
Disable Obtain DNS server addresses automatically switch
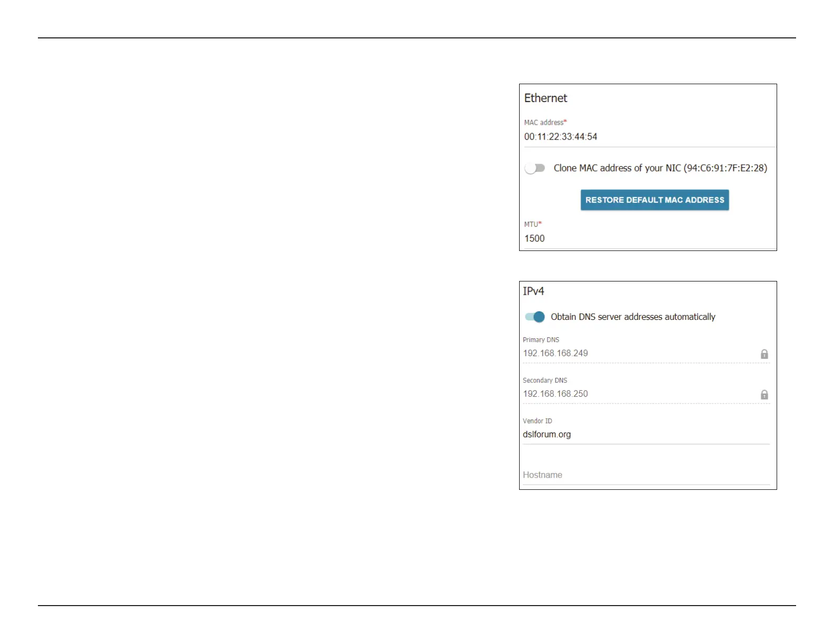(x=535, y=317)
